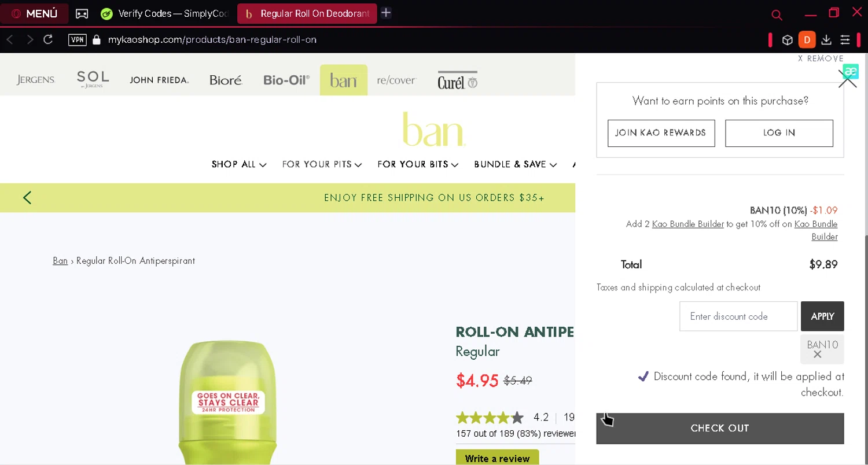This screenshot has width=868, height=465.
Task: Remove the BAN10 discount code tag
Action: tap(817, 355)
